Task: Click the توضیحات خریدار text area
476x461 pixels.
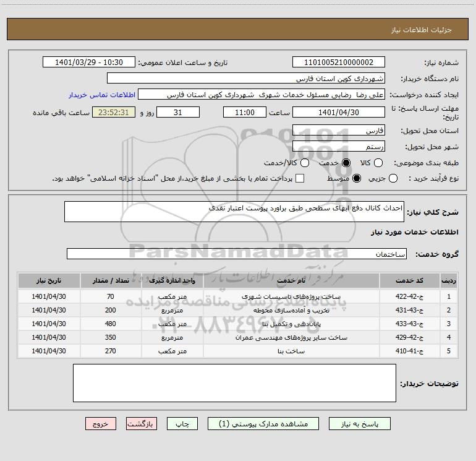Action: point(234,383)
